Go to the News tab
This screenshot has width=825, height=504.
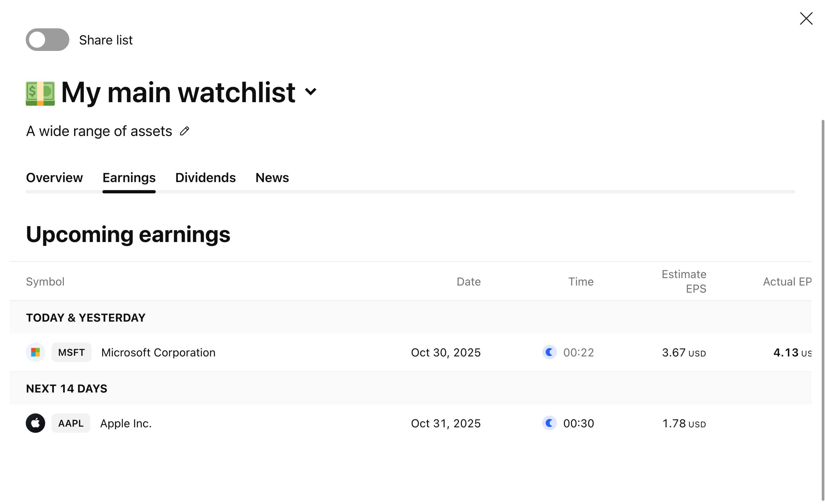[272, 178]
